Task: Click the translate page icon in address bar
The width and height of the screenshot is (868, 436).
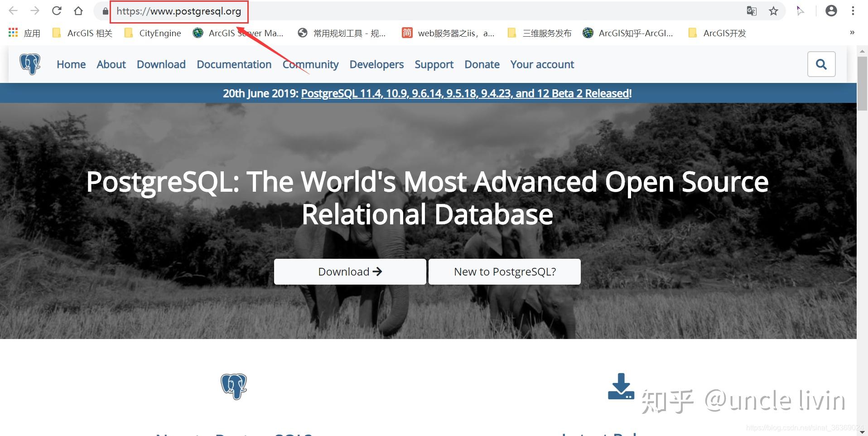Action: click(x=752, y=10)
